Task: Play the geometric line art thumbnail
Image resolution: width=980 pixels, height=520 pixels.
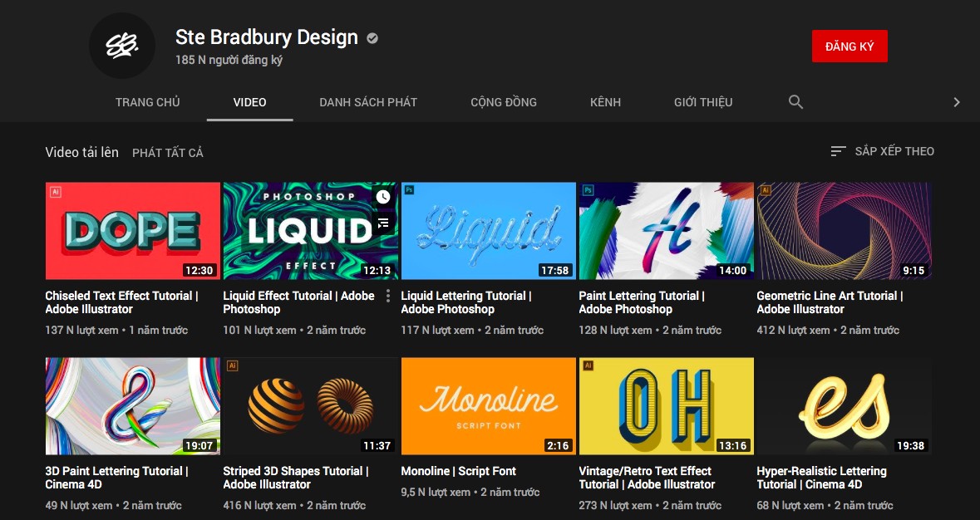Action: click(845, 231)
